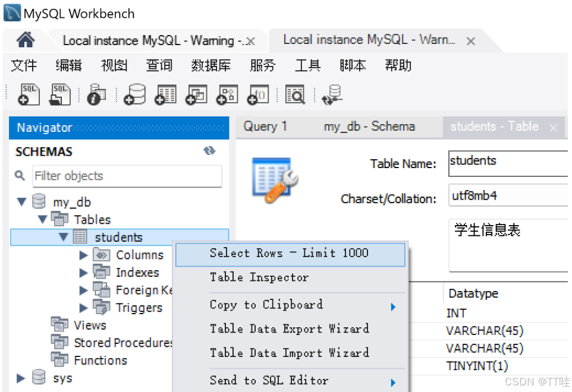
Task: Open the 脚本 menu
Action: (353, 65)
